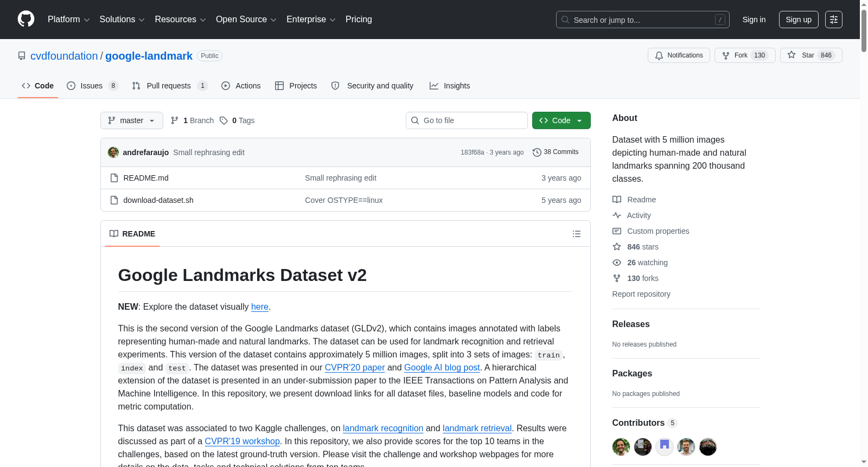Viewport: 868px width, 467px height.
Task: Click file icon for download-dataset.sh
Action: click(114, 200)
